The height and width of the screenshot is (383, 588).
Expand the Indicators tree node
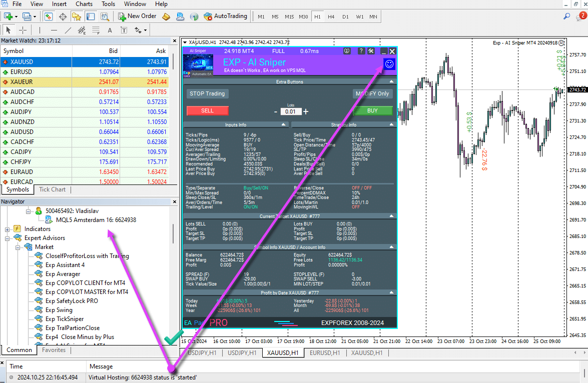8,229
